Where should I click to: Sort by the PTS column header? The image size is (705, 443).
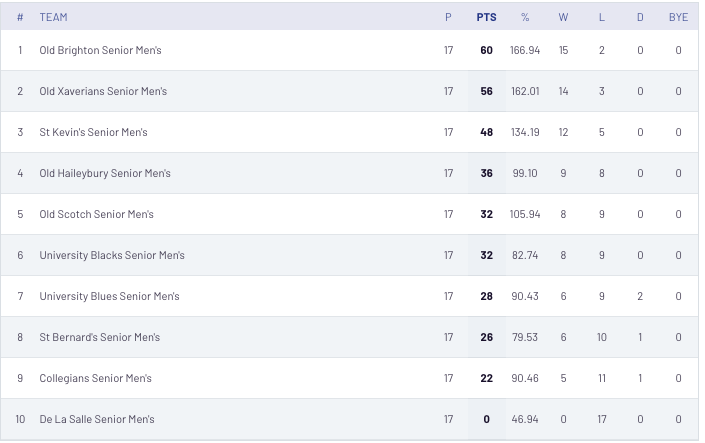pos(486,17)
